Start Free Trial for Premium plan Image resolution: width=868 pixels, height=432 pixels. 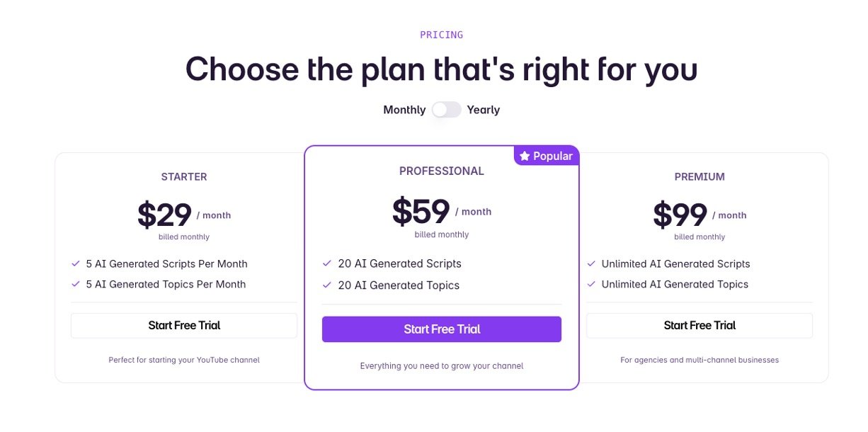point(699,326)
